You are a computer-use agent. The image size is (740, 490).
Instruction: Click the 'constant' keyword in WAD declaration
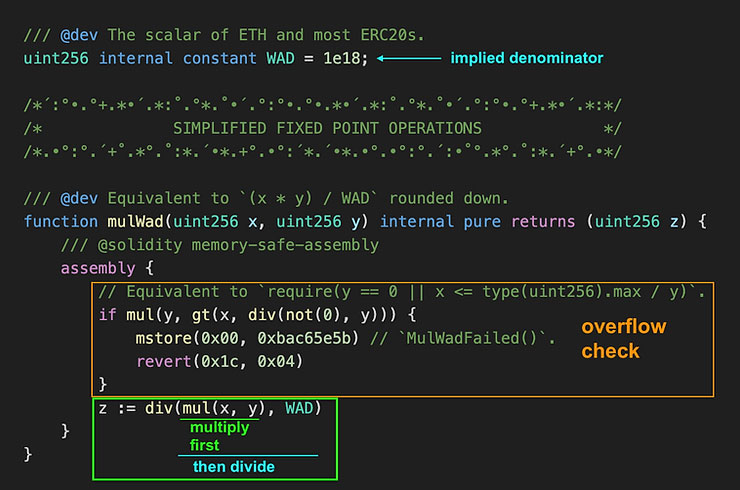[220, 58]
